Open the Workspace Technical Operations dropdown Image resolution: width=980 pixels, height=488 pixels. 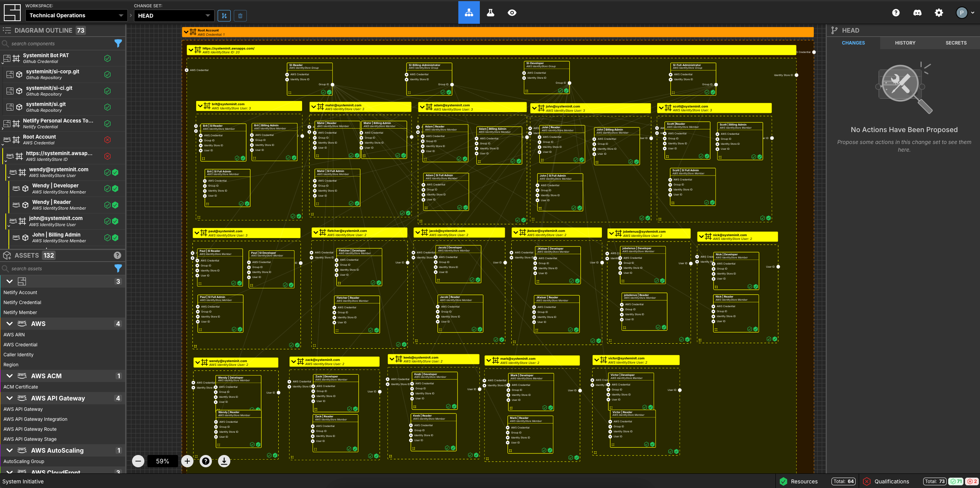pyautogui.click(x=76, y=15)
